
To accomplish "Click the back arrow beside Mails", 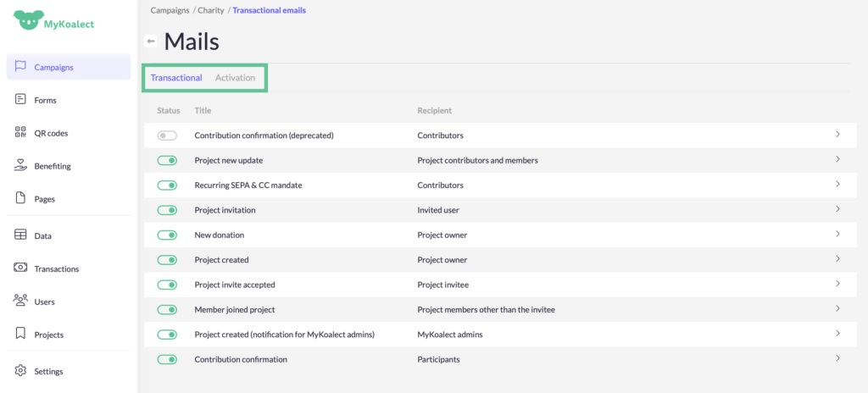I will point(151,41).
